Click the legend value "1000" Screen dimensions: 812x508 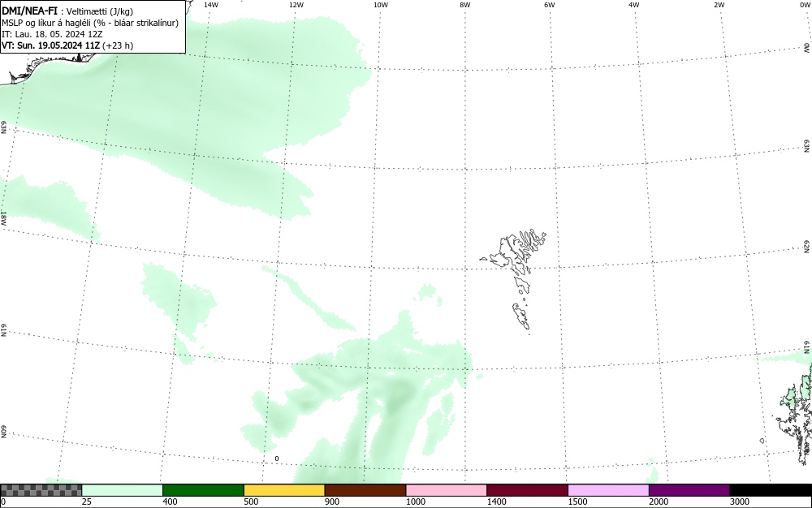pyautogui.click(x=415, y=502)
